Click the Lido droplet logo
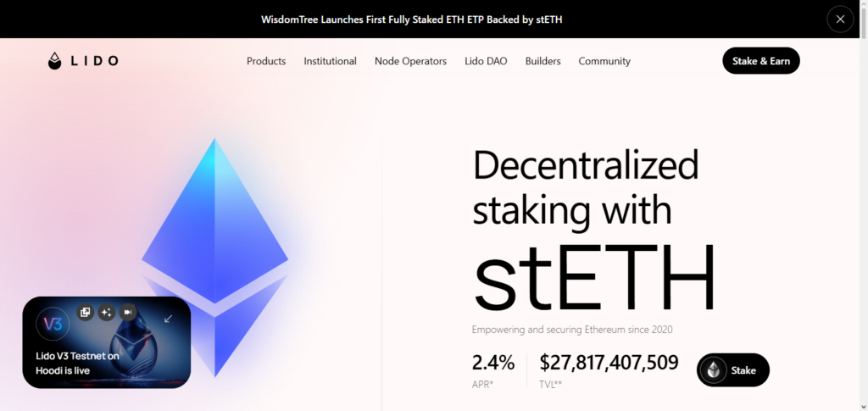The width and height of the screenshot is (868, 411). (55, 61)
